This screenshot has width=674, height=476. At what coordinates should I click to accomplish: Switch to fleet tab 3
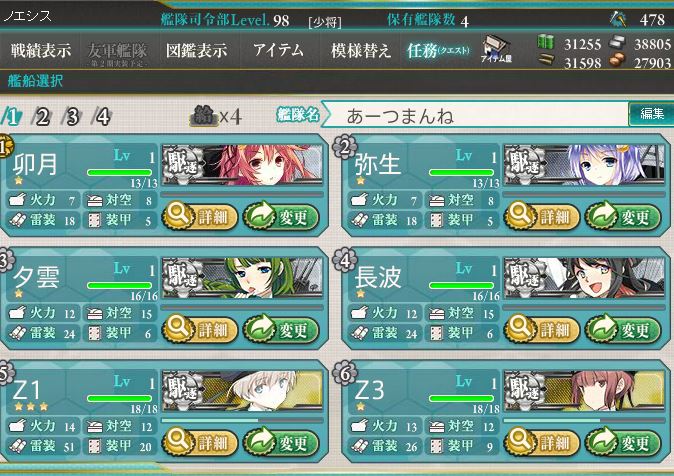pyautogui.click(x=72, y=117)
